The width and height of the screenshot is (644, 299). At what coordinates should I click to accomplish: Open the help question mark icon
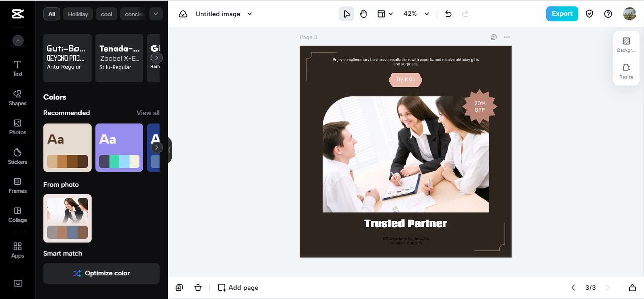pyautogui.click(x=608, y=14)
